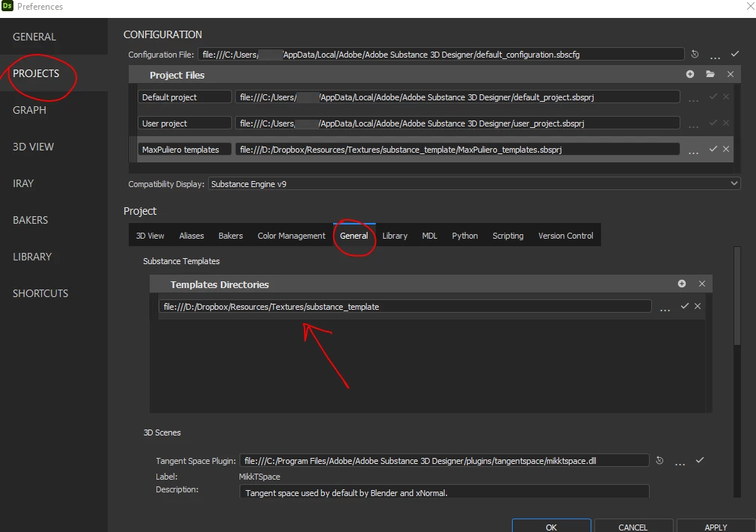756x532 pixels.
Task: Switch to the Library project tab
Action: (x=395, y=236)
